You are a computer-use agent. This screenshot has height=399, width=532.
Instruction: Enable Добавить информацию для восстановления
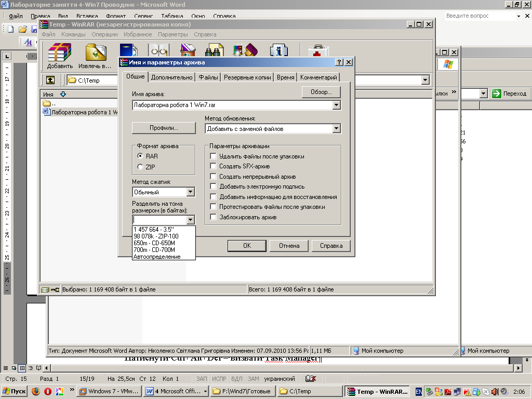pos(214,196)
